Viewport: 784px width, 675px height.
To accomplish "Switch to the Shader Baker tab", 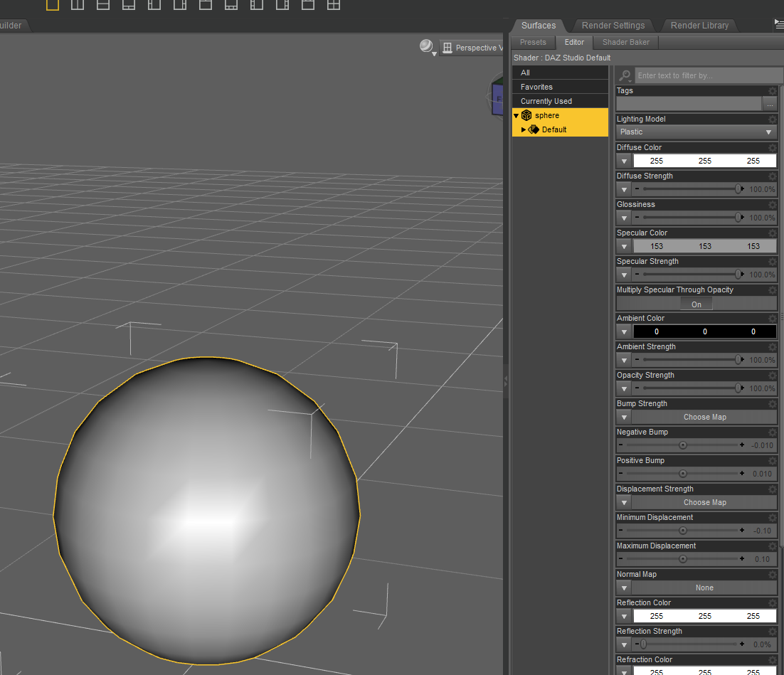I will click(625, 42).
